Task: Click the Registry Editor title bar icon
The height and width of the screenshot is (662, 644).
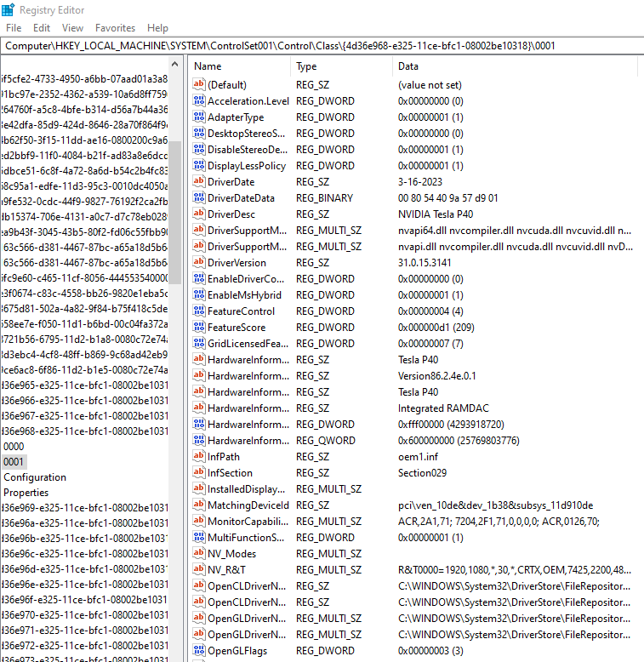Action: (9, 9)
